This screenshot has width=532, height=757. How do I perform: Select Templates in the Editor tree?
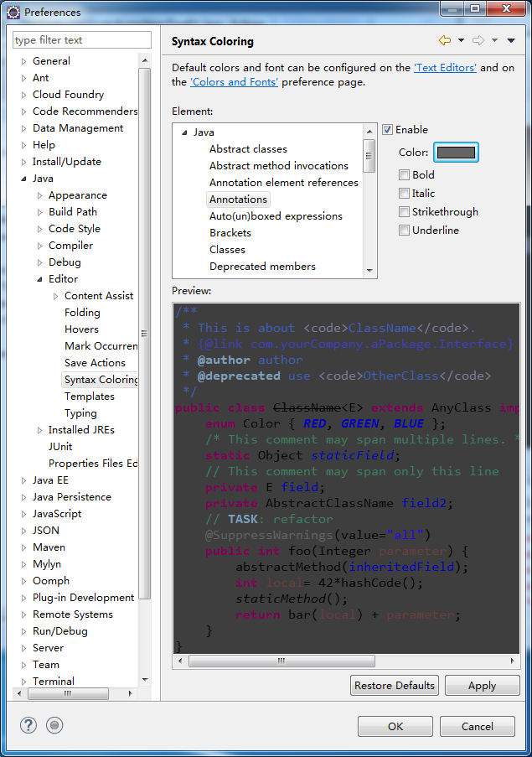(89, 397)
